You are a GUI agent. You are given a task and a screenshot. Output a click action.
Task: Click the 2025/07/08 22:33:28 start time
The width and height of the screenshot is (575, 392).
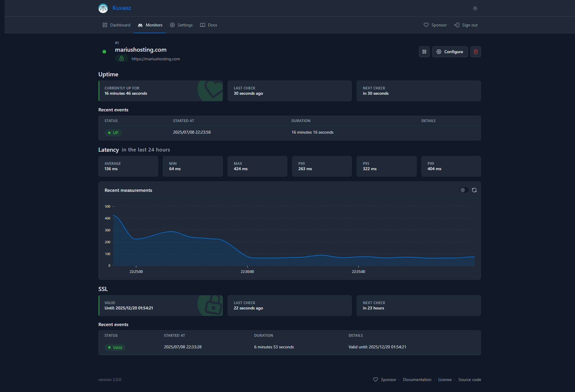[183, 347]
